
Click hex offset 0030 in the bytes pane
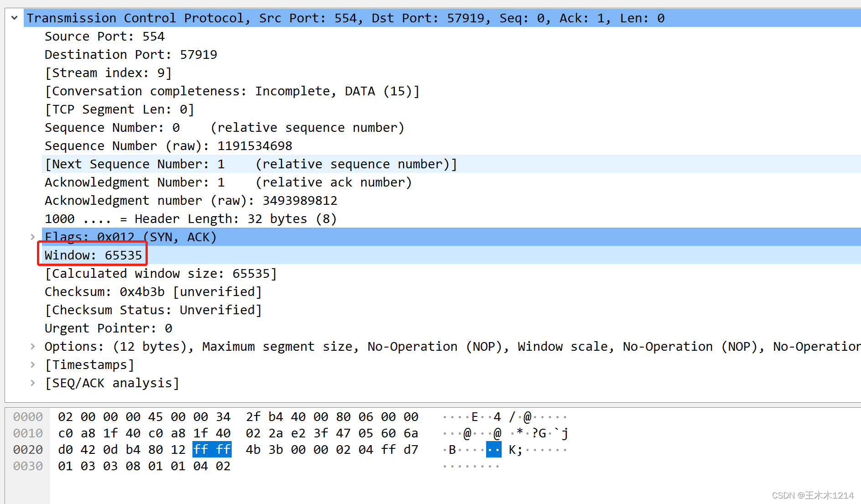pyautogui.click(x=28, y=466)
